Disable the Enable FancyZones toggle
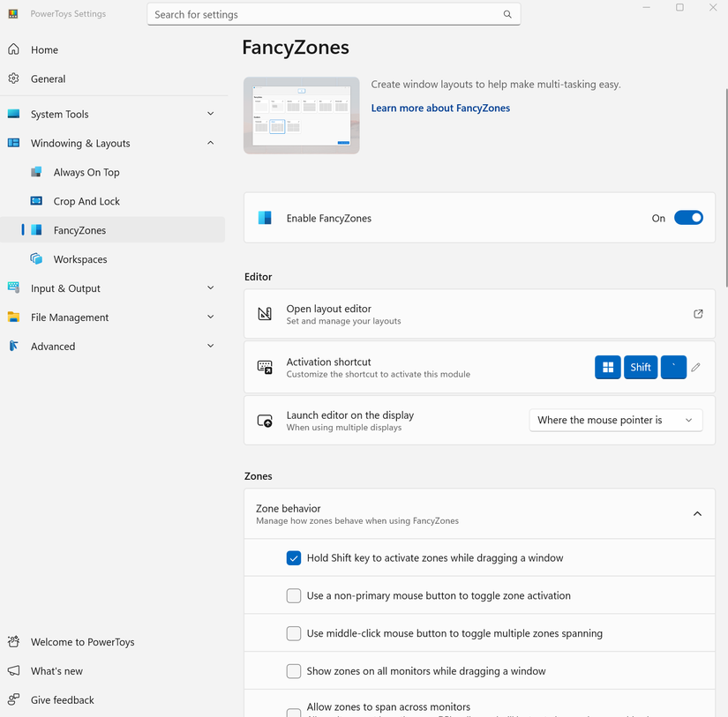Screen dimensions: 728x717 click(687, 217)
